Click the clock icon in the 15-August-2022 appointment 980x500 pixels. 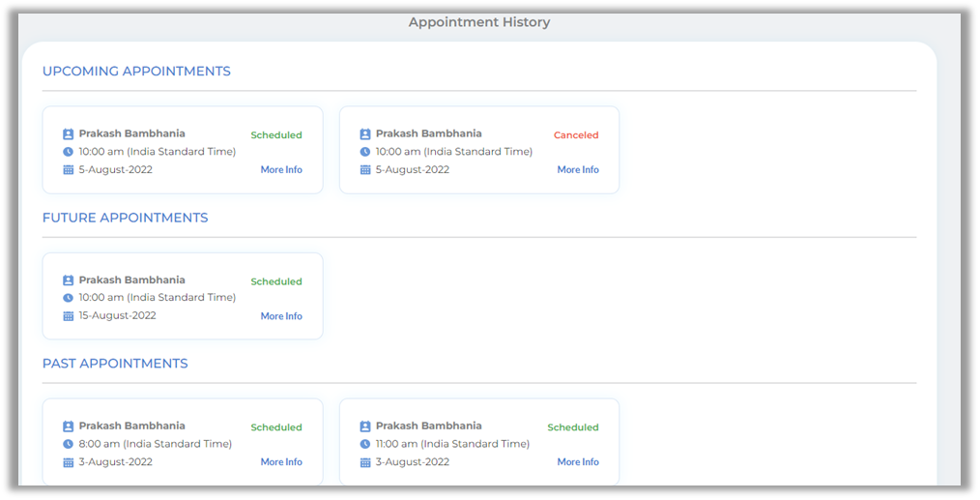68,298
